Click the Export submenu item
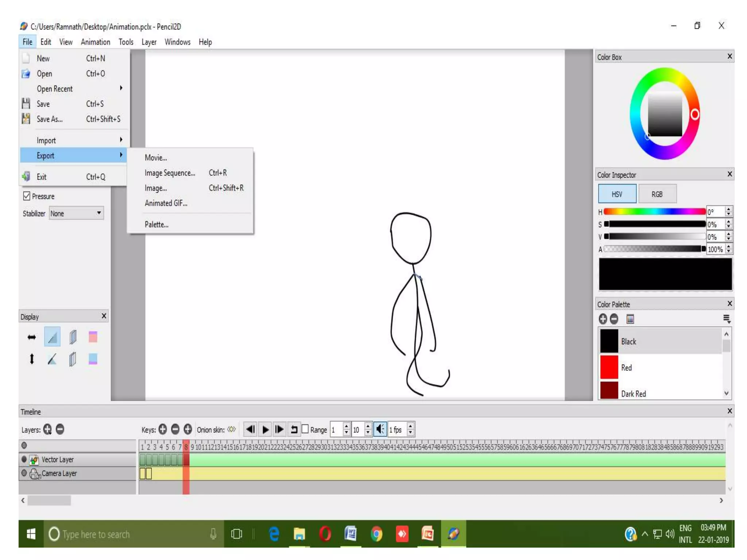This screenshot has height=560, width=747. pyautogui.click(x=74, y=156)
